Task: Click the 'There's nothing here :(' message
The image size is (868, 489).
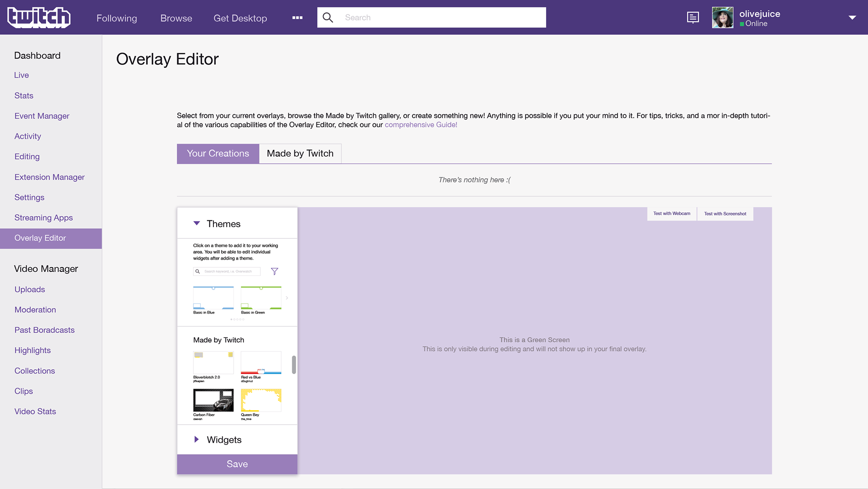Action: coord(474,180)
